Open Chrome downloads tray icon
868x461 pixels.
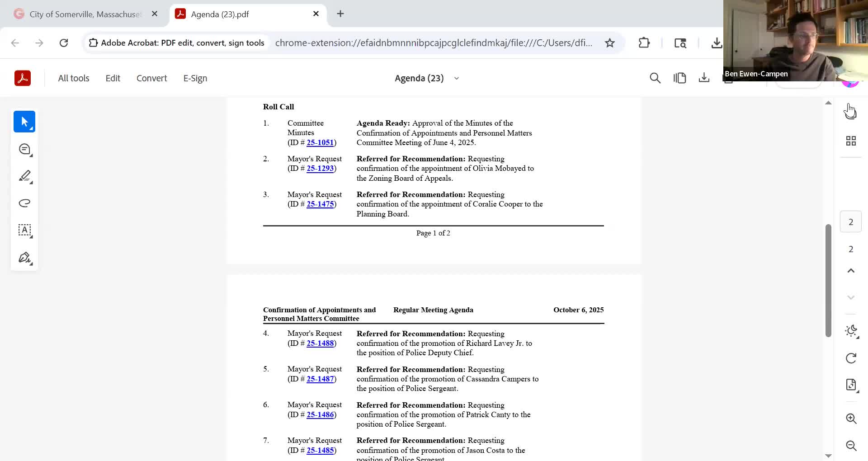pyautogui.click(x=717, y=43)
